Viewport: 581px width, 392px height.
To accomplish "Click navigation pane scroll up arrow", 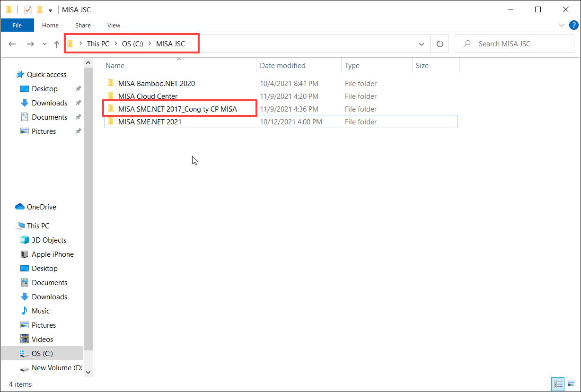I will click(x=88, y=62).
